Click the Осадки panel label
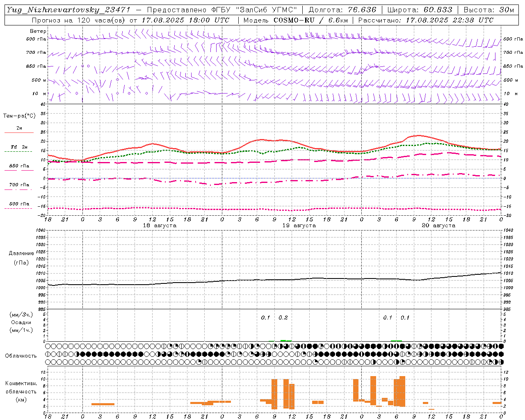The width and height of the screenshot is (525, 420). point(21,322)
